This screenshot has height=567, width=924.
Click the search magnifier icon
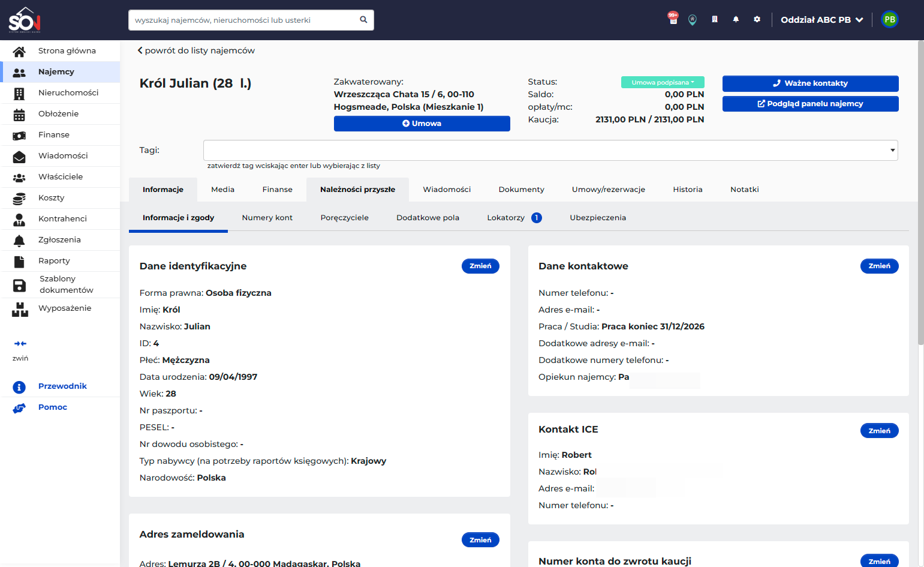point(363,20)
